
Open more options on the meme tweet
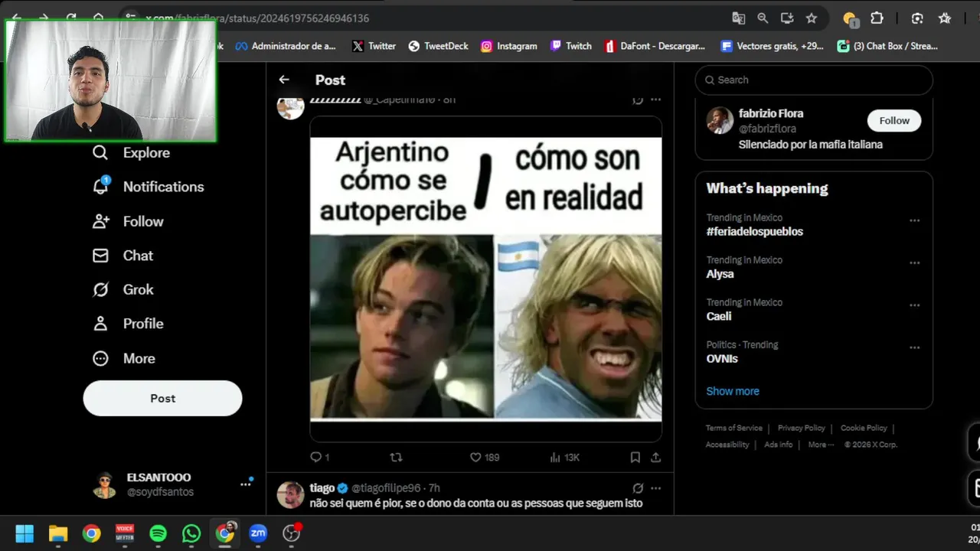[x=655, y=99]
